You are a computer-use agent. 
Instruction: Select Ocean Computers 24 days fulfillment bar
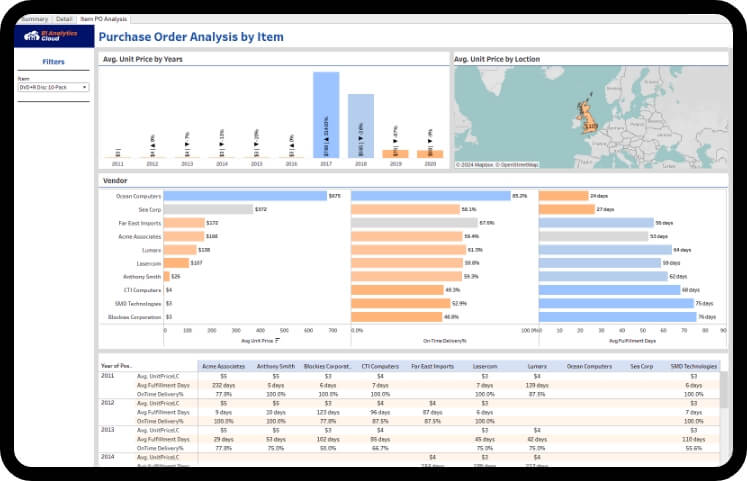[564, 196]
